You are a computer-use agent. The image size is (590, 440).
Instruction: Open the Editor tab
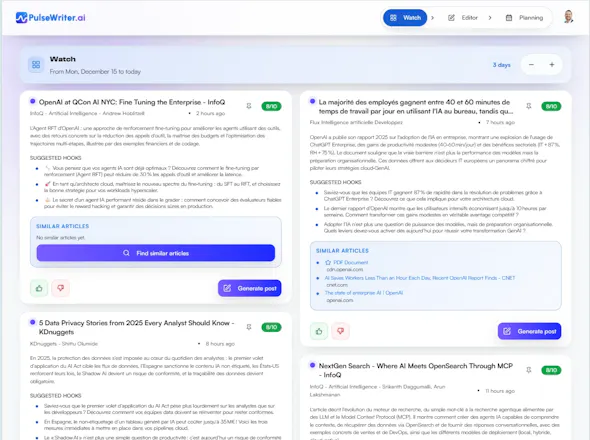[462, 18]
